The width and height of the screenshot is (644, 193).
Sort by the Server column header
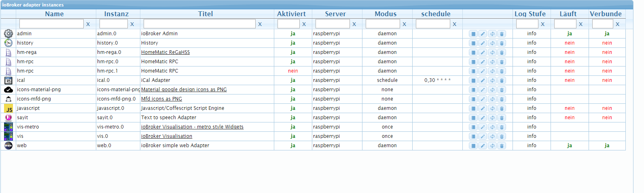click(x=336, y=14)
